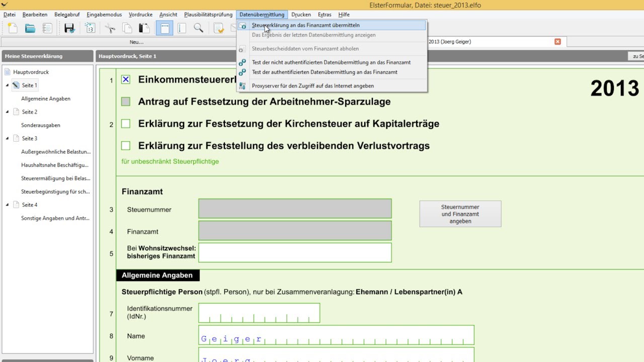The image size is (644, 362).
Task: Collapse the Seite 2 tree node arrow
Action: pos(8,112)
